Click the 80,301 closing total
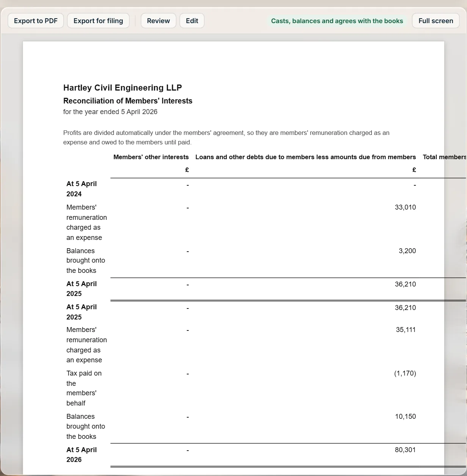This screenshot has height=476, width=467. point(405,450)
